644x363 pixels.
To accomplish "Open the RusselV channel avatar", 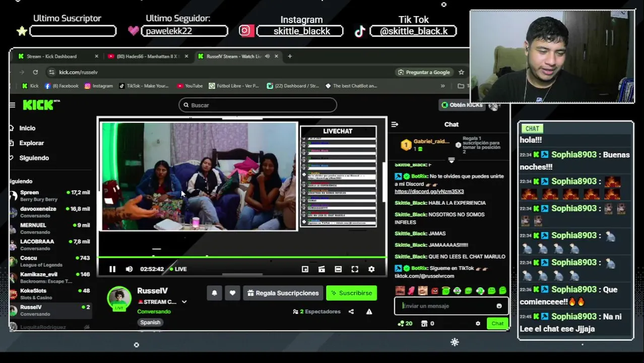I will click(x=119, y=298).
